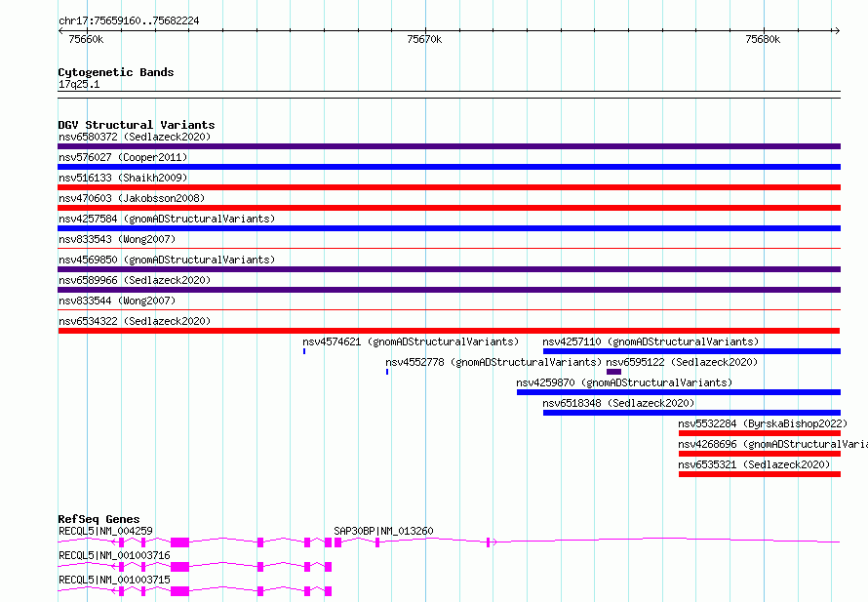Image resolution: width=868 pixels, height=602 pixels.
Task: Open the RECQL5|NM_001003716 transcript label
Action: coord(114,555)
